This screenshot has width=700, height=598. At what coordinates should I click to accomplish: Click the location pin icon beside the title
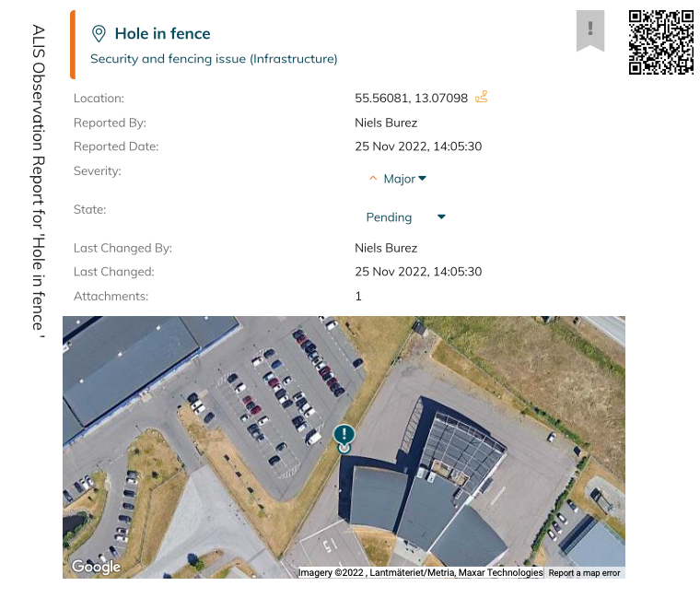(x=99, y=34)
